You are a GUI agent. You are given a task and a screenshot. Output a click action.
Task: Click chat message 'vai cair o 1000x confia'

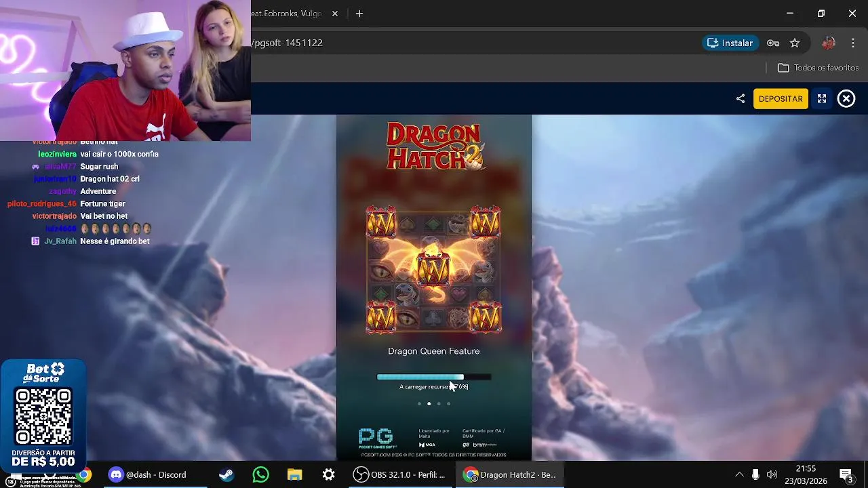(119, 155)
